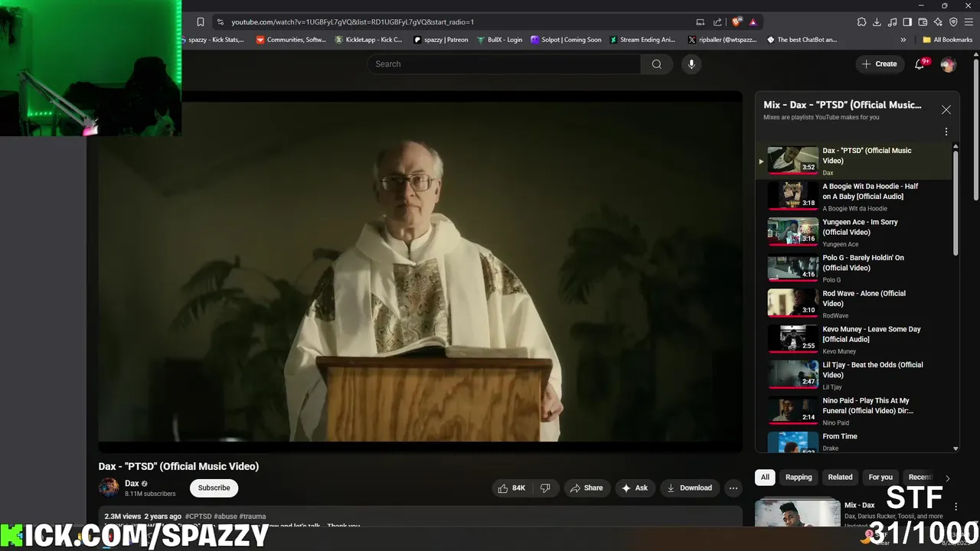Open the browser extensions puzzle icon
The image size is (980, 551).
click(861, 22)
